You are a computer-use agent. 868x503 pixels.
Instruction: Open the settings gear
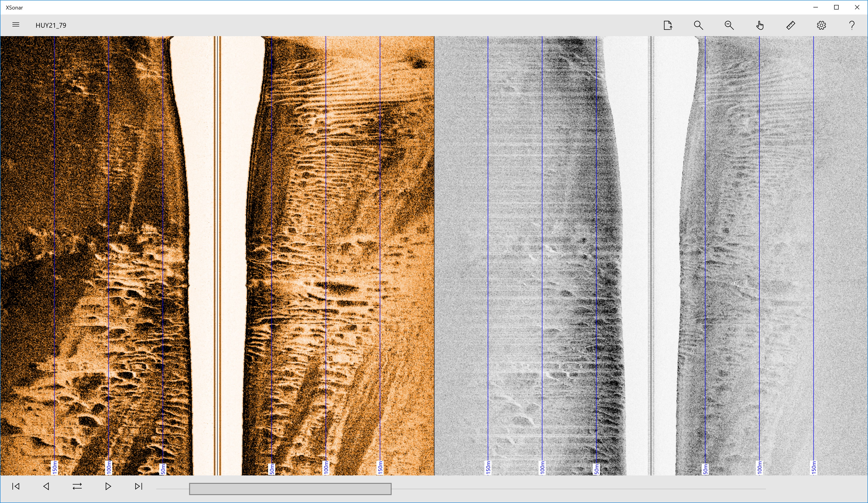tap(821, 25)
